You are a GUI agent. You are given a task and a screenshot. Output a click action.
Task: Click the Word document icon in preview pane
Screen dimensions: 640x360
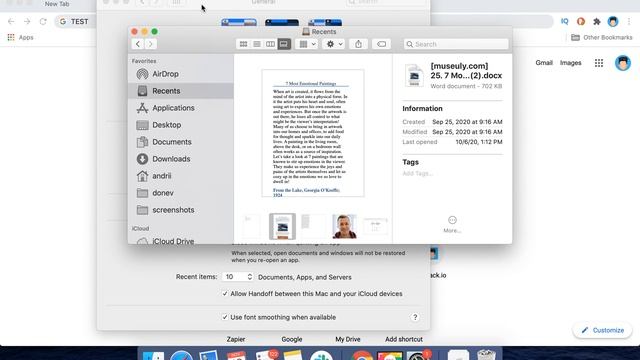(414, 75)
